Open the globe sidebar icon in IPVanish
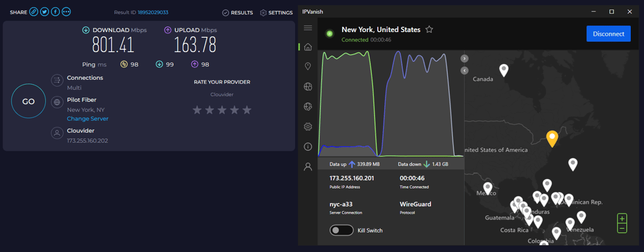 pyautogui.click(x=308, y=87)
